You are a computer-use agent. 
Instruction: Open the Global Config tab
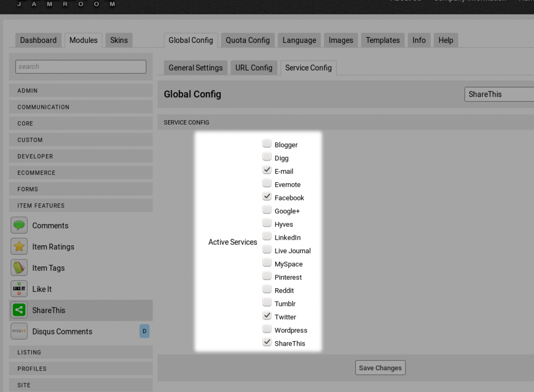coord(191,40)
